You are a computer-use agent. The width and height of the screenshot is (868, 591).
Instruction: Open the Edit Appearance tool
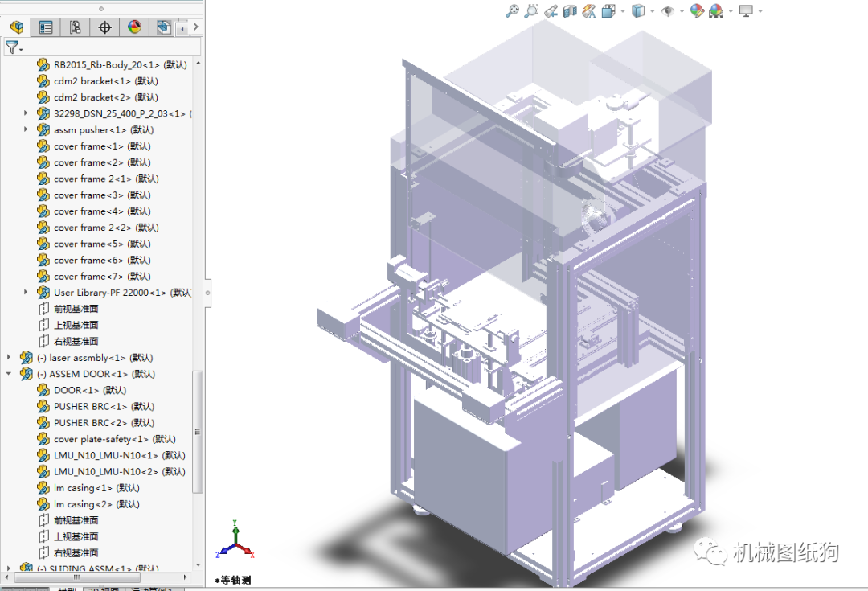coord(697,11)
